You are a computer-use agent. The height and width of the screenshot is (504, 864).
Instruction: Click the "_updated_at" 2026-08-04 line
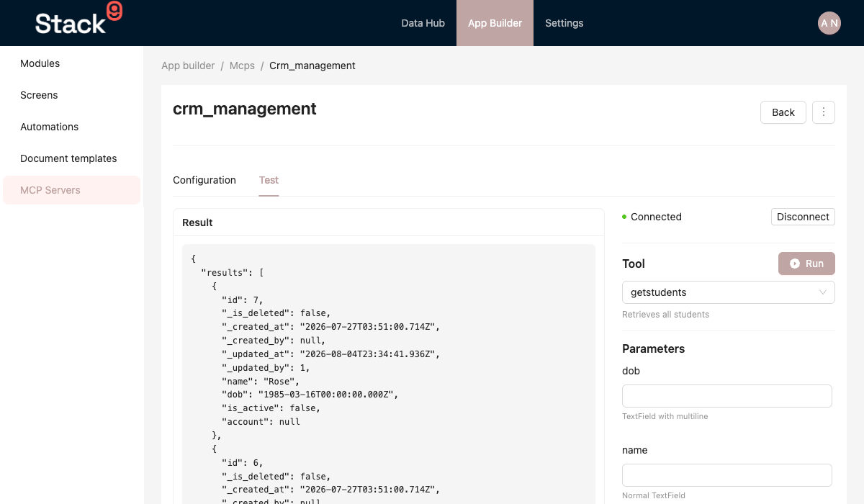point(330,354)
